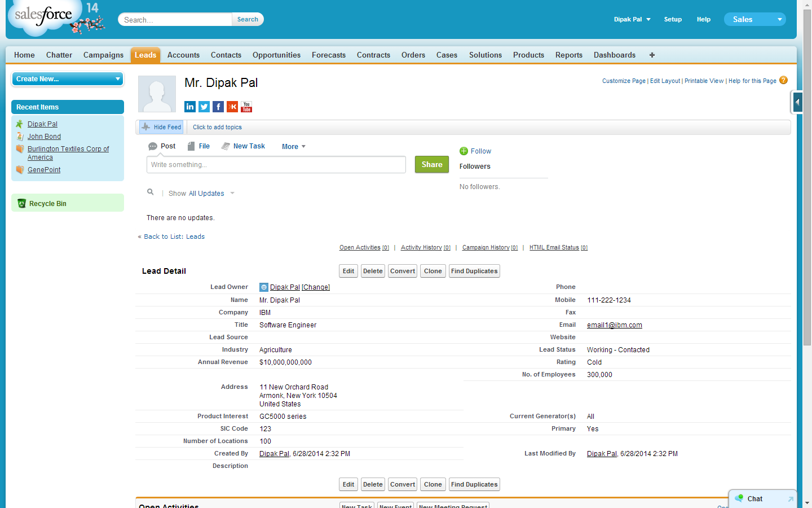The height and width of the screenshot is (508, 812).
Task: Open the Campaigns tab
Action: pyautogui.click(x=103, y=55)
